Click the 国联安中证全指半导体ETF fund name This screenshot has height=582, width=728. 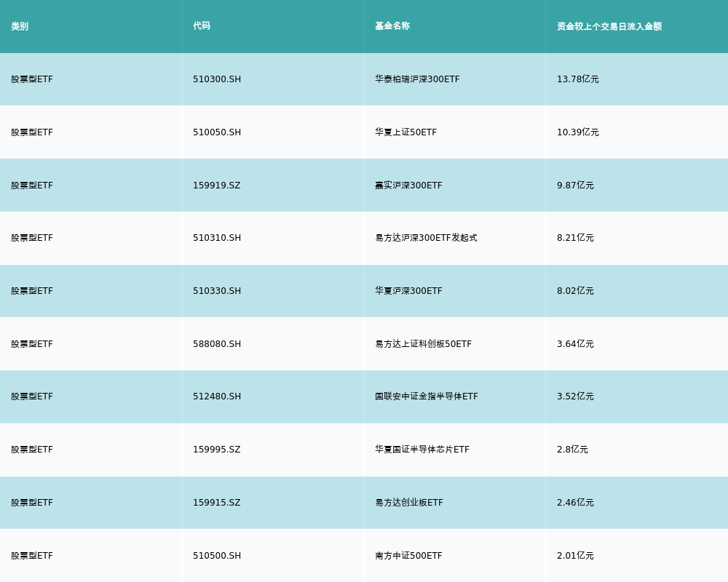427,396
